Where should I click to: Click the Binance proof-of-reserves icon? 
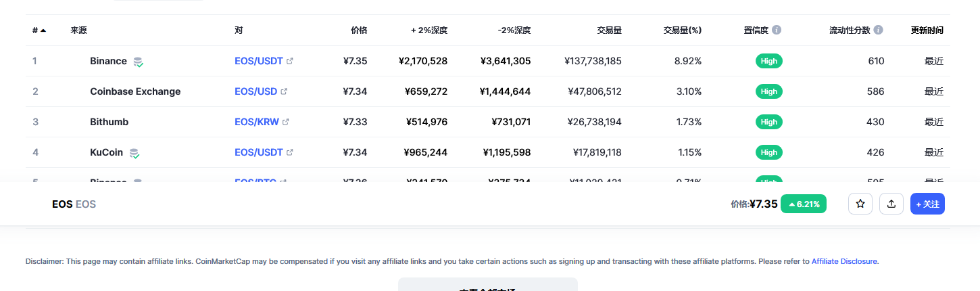coord(138,62)
